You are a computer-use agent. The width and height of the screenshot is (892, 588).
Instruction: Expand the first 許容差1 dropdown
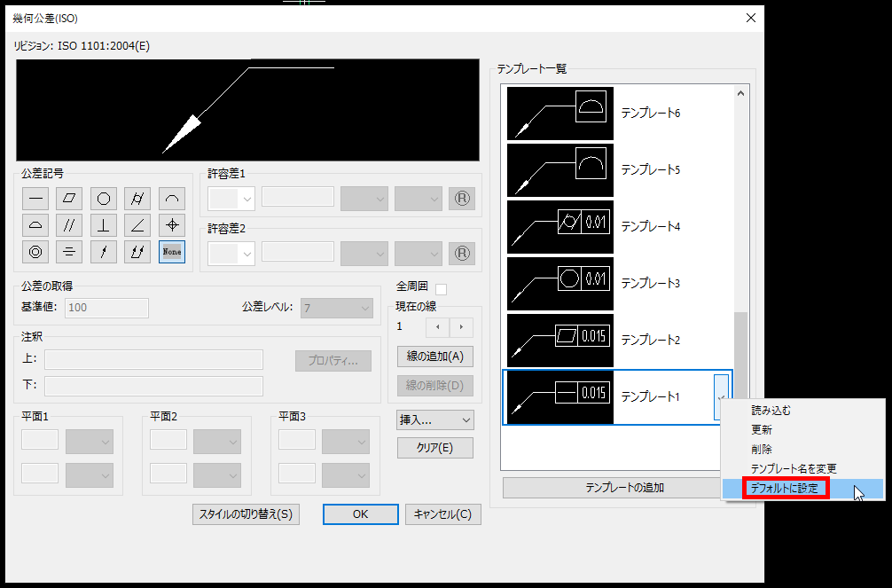coord(231,199)
